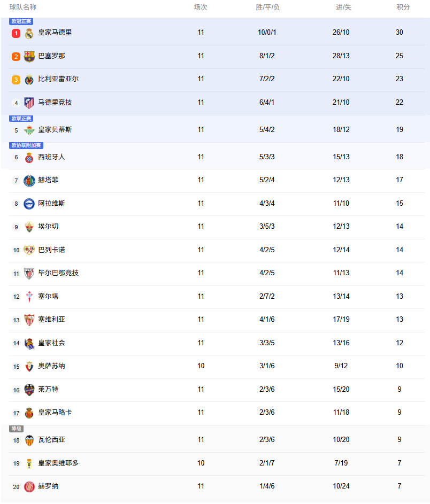Screen dimensions: 430x504
Task: Click the Girona crest icon
Action: pyautogui.click(x=29, y=486)
